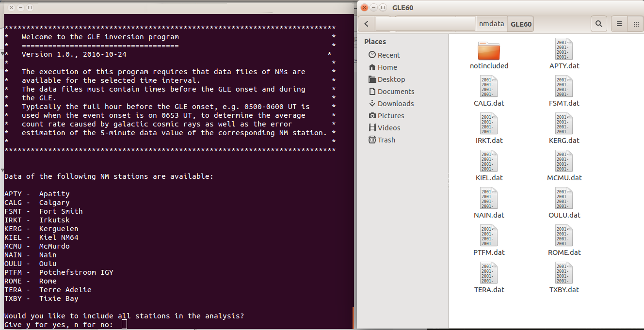644x330 pixels.
Task: Click 'Would you like to include all stations' prompt
Action: 124,316
